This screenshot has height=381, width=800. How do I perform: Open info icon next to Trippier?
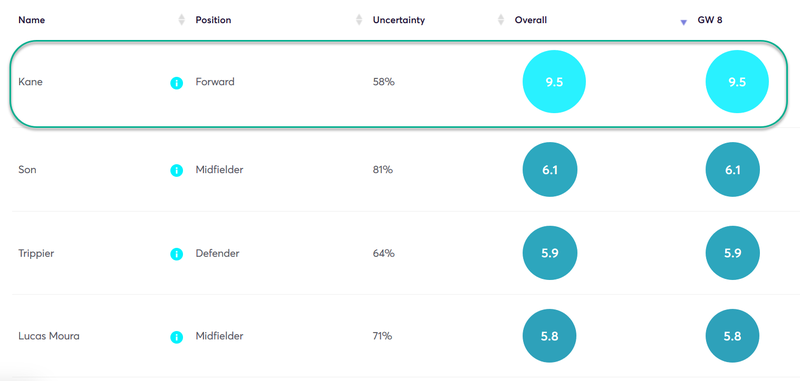[177, 254]
